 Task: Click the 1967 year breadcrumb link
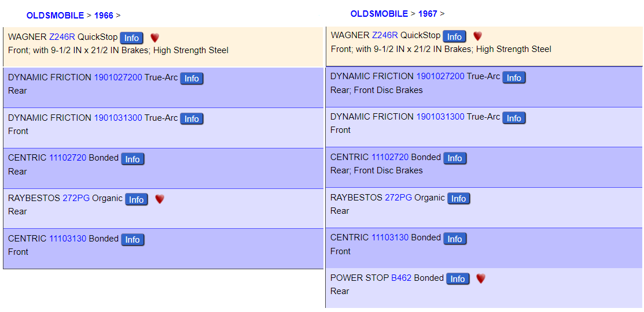coord(428,13)
